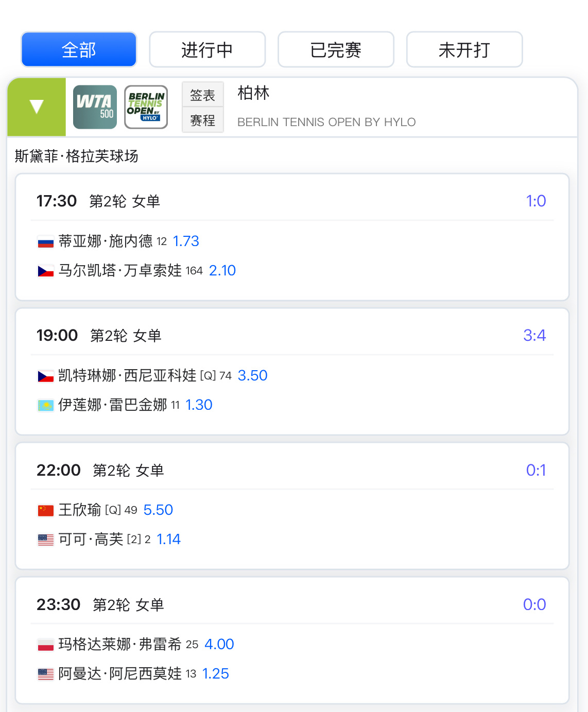This screenshot has width=588, height=712.
Task: Open 1.73 odds for 蒂亚娜·施内德
Action: click(186, 241)
